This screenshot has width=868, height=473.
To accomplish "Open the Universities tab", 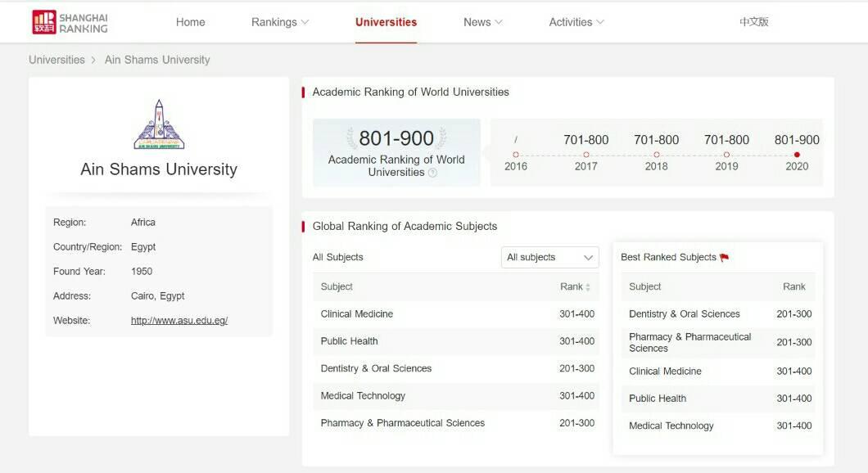I will [x=386, y=22].
